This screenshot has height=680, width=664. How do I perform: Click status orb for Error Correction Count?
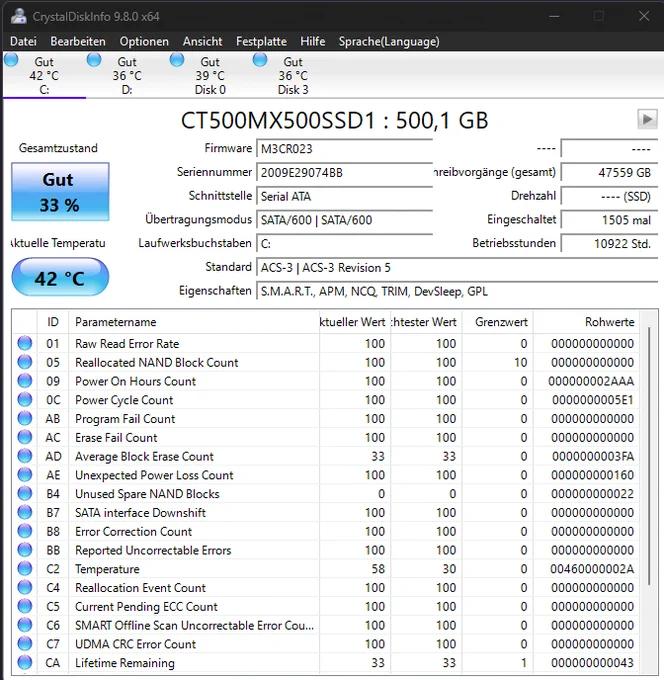25,531
